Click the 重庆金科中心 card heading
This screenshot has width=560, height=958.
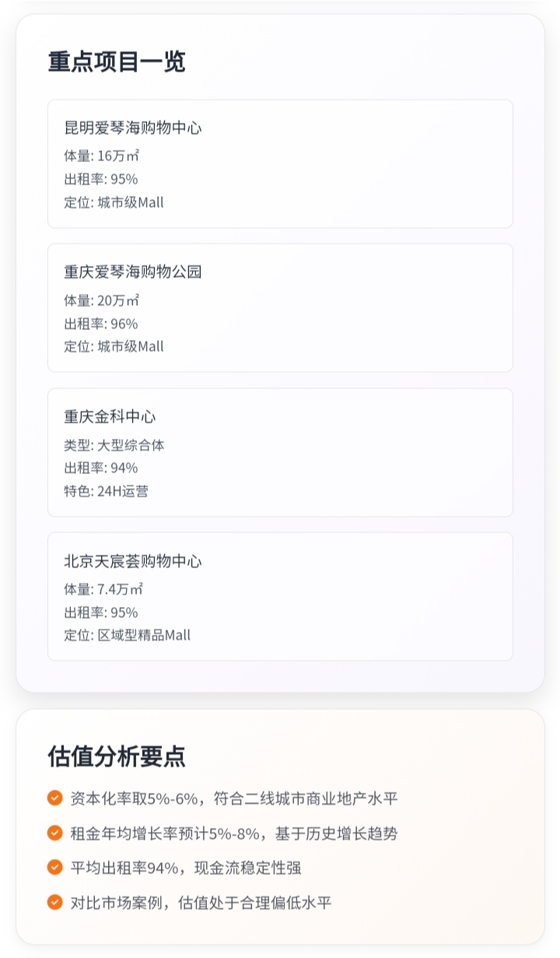[x=110, y=416]
